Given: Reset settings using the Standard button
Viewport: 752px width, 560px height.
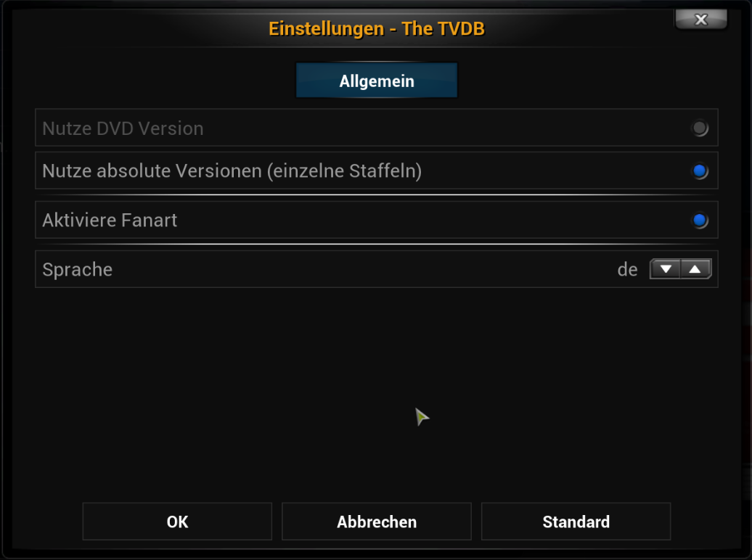Looking at the screenshot, I should point(576,522).
